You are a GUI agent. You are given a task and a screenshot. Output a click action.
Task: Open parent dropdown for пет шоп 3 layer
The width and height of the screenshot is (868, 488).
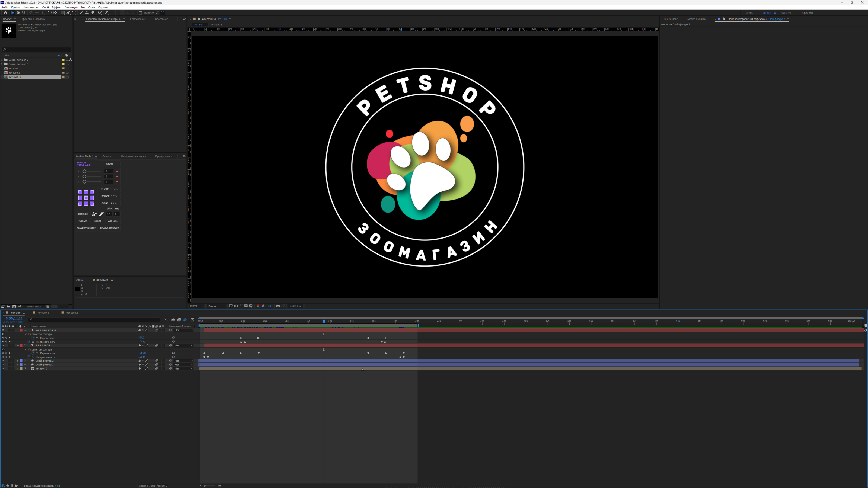[x=184, y=369]
